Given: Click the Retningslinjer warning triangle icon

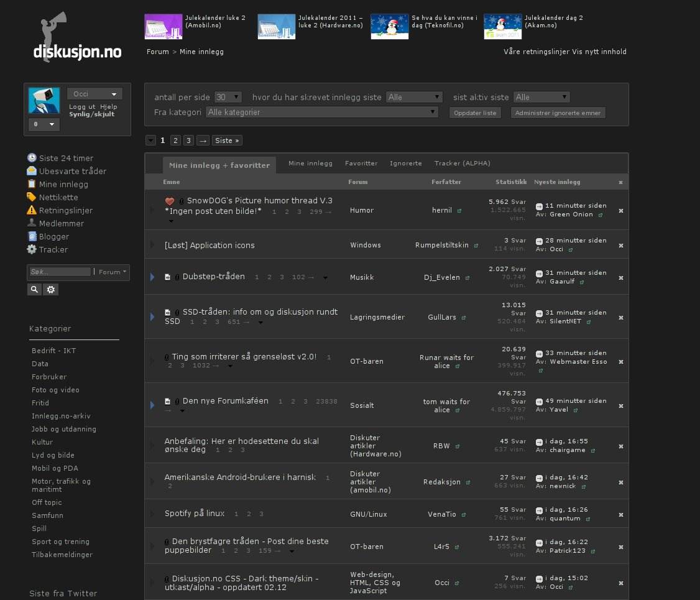Looking at the screenshot, I should pos(32,210).
